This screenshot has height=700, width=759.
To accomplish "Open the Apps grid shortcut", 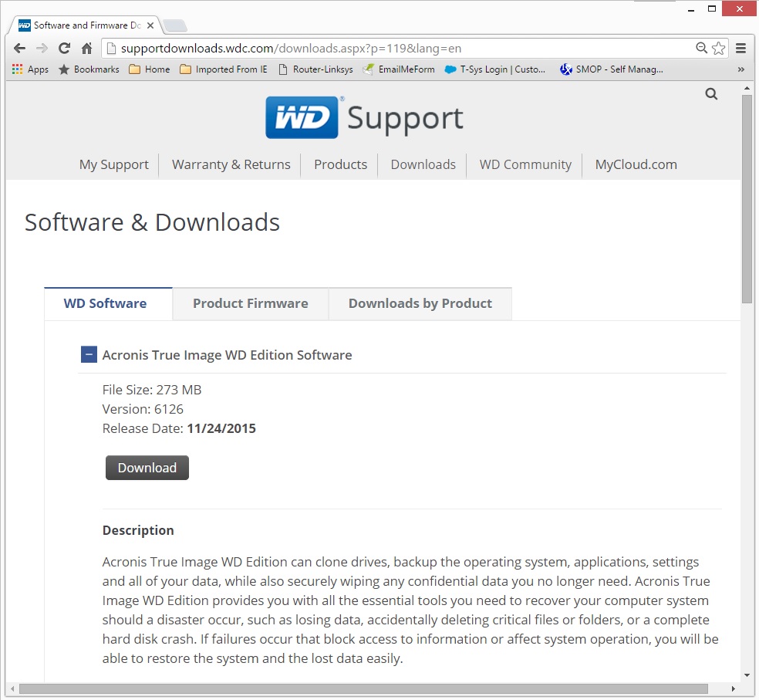I will point(31,69).
